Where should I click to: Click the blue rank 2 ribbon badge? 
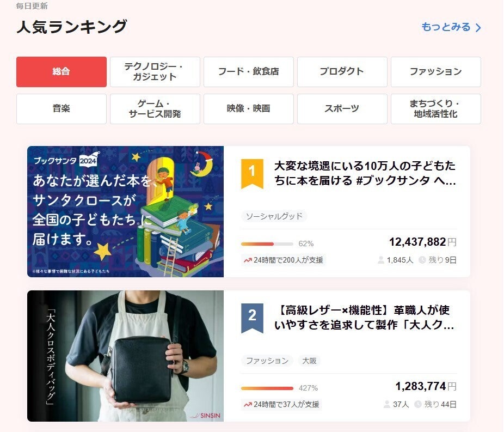tap(252, 318)
